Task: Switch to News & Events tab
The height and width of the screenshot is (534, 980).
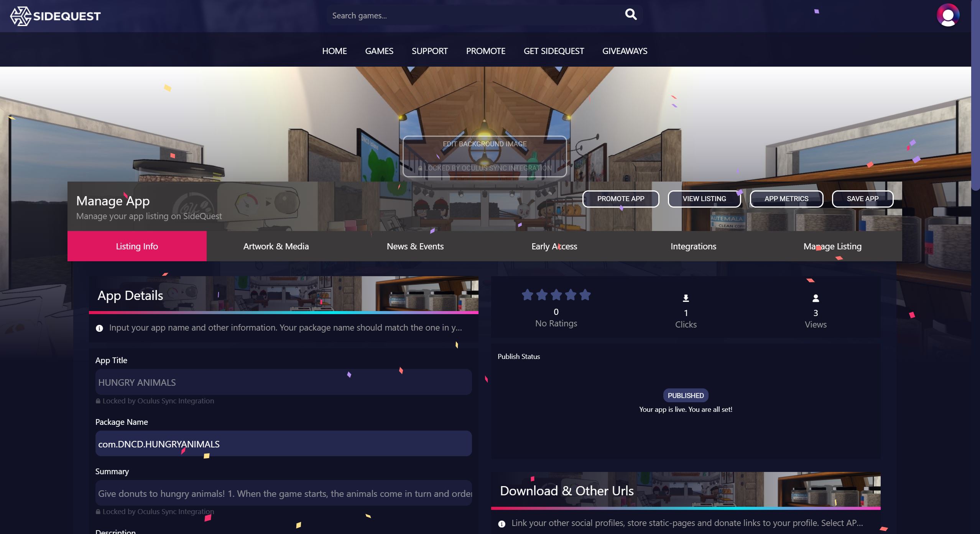Action: pos(415,246)
